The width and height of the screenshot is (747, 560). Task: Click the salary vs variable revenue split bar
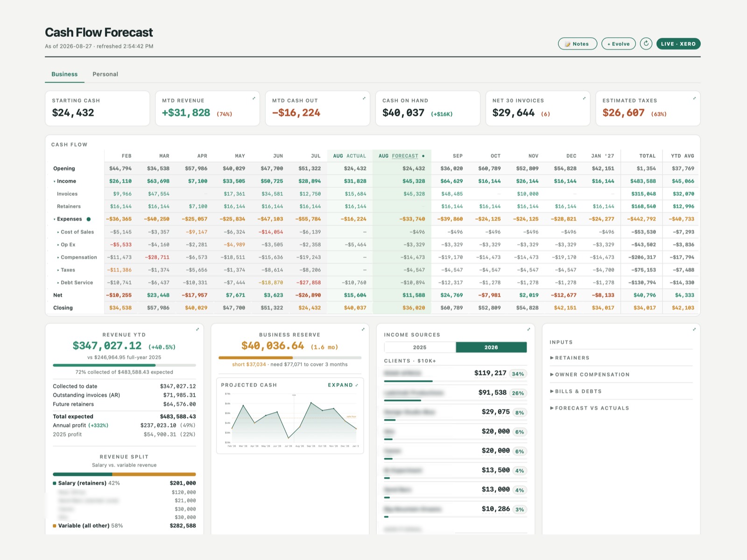[124, 474]
